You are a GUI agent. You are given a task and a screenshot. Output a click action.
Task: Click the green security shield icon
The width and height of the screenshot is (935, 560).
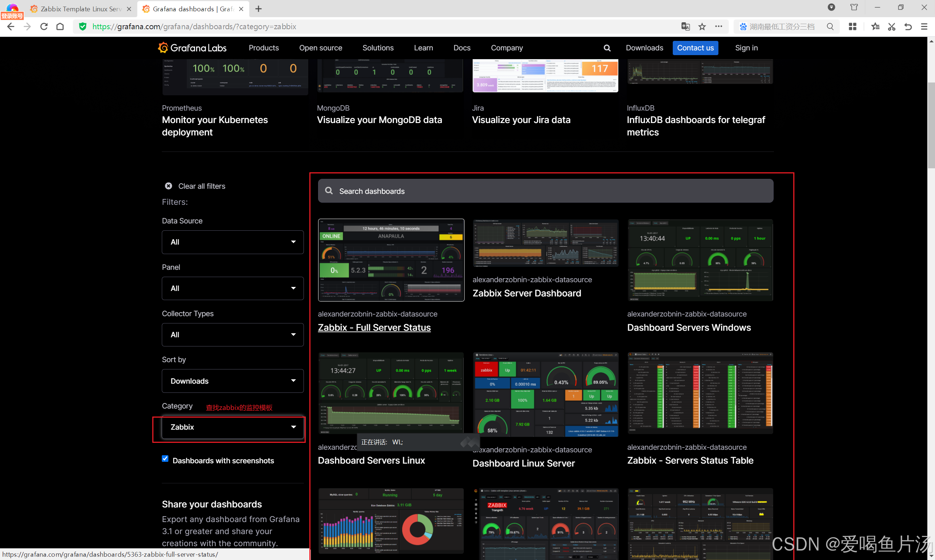click(x=83, y=26)
